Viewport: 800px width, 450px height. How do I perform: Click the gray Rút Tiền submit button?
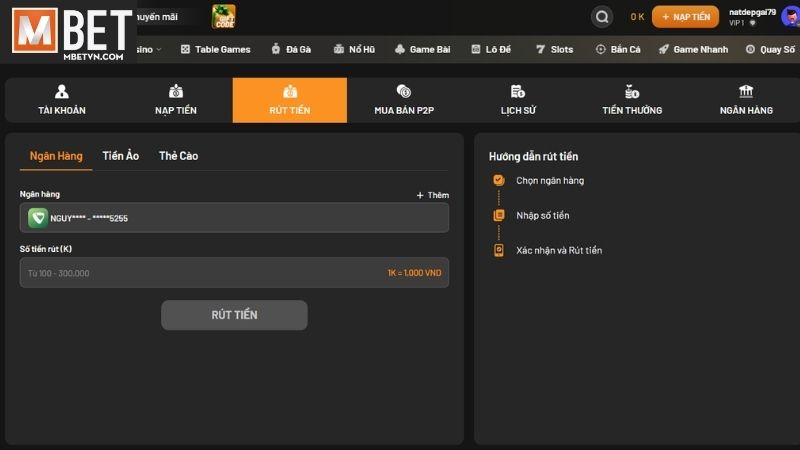pos(234,315)
